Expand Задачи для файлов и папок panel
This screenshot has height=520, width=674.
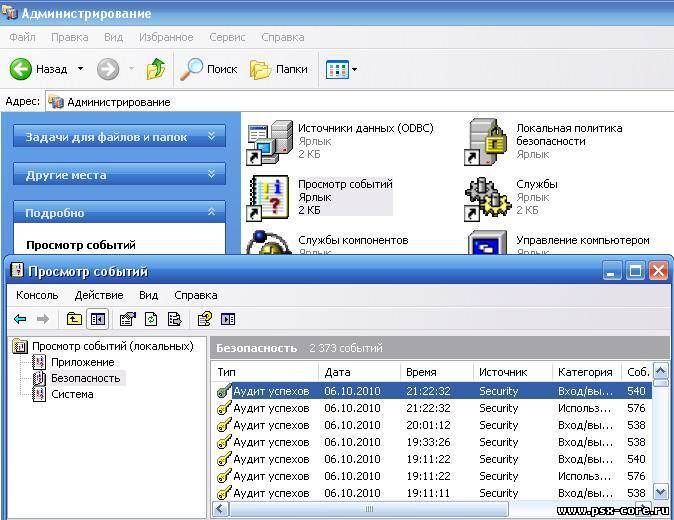[119, 137]
